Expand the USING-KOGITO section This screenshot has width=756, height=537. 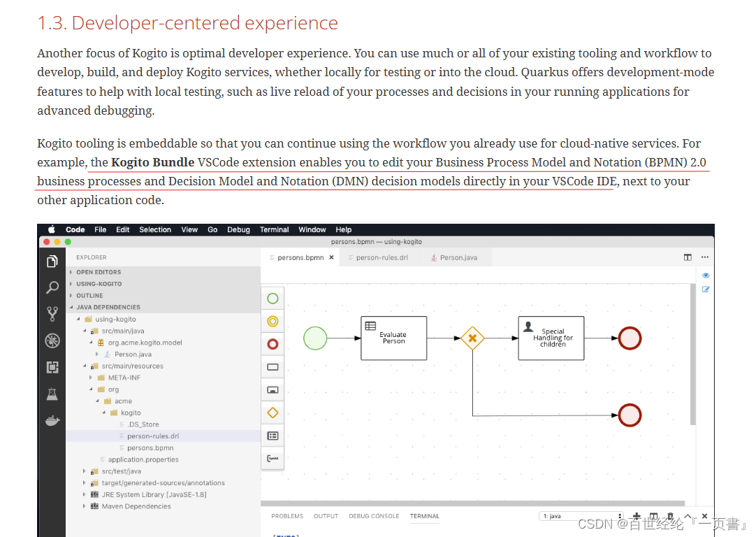point(99,284)
